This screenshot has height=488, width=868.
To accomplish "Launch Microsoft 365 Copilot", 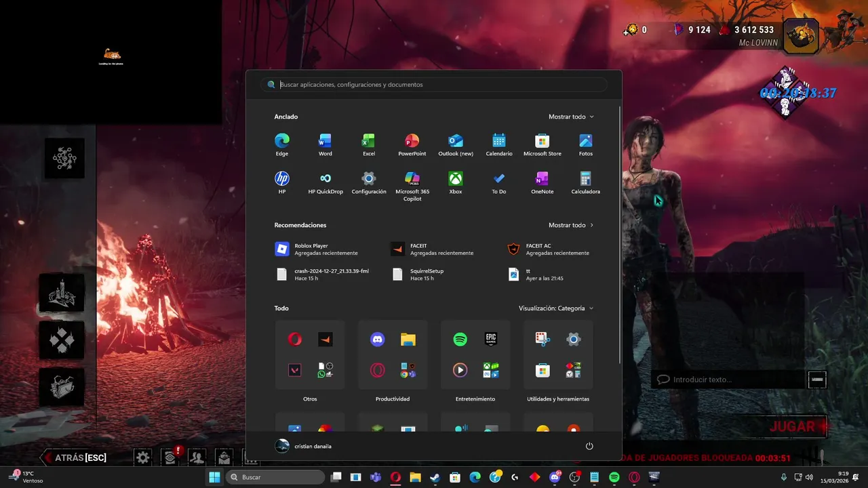I will (412, 186).
